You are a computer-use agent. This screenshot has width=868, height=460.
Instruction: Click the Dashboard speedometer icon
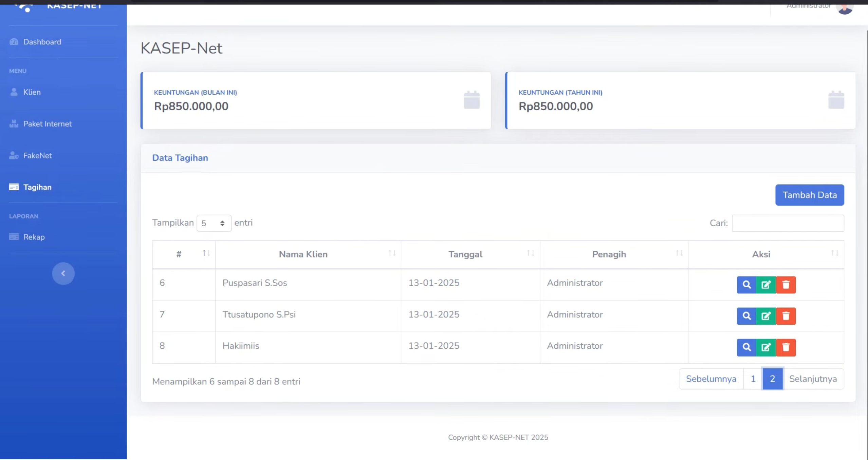pyautogui.click(x=14, y=42)
